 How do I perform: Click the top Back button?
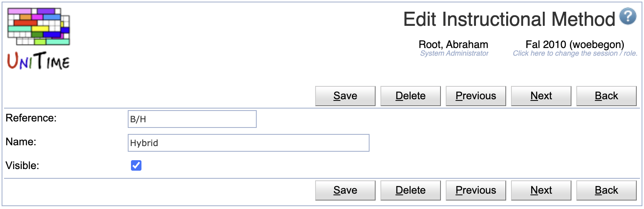coord(607,96)
